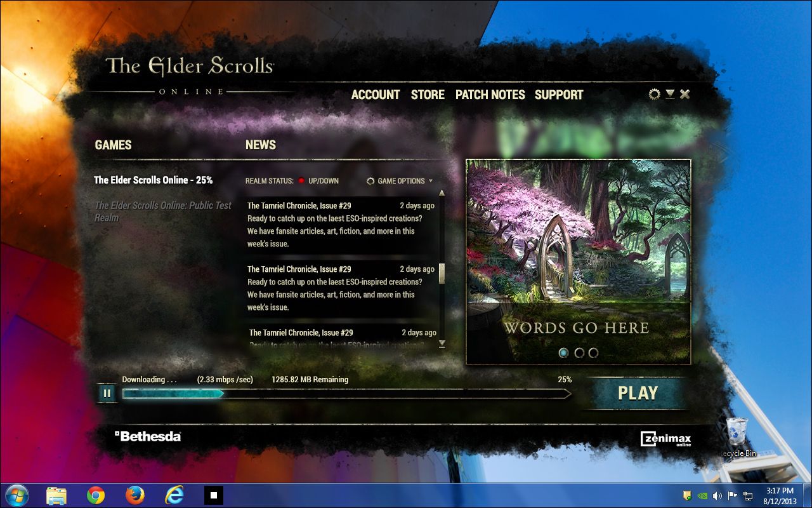812x508 pixels.
Task: Open the network tray icon
Action: 747,495
